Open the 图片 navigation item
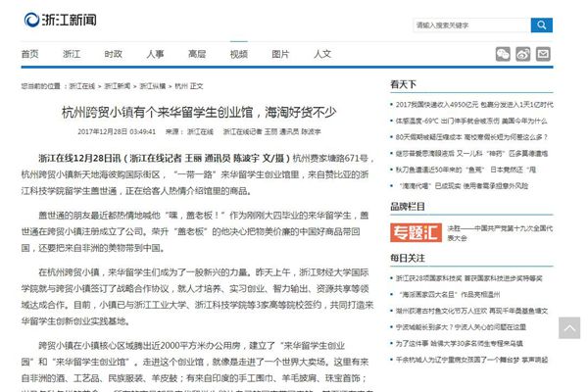Screen dimensions: 588x392 280,54
